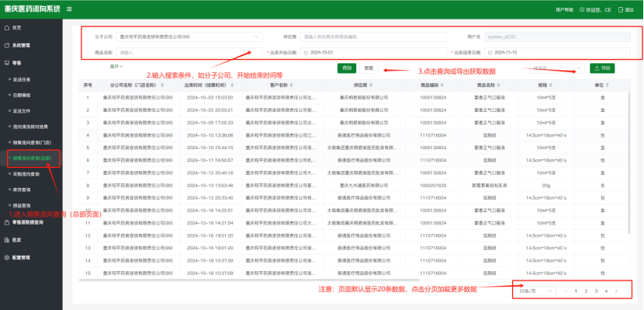
Task: Open the 20条/页 page size dropdown
Action: [x=535, y=291]
